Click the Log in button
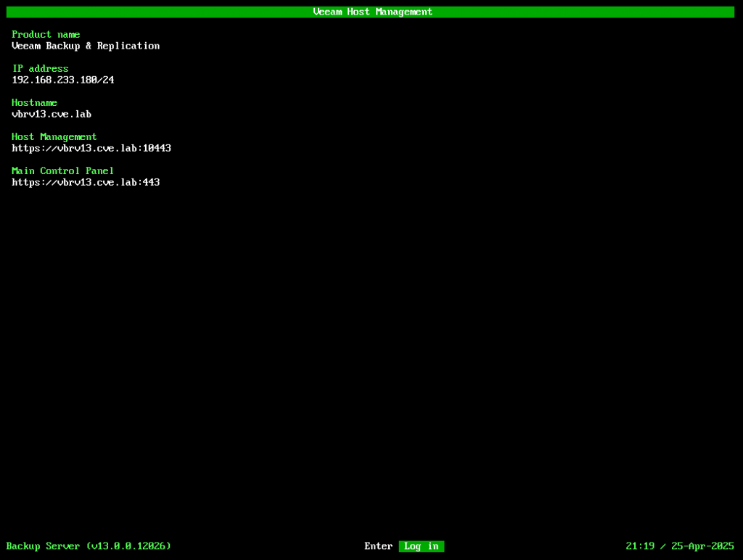The width and height of the screenshot is (743, 560). 421,546
